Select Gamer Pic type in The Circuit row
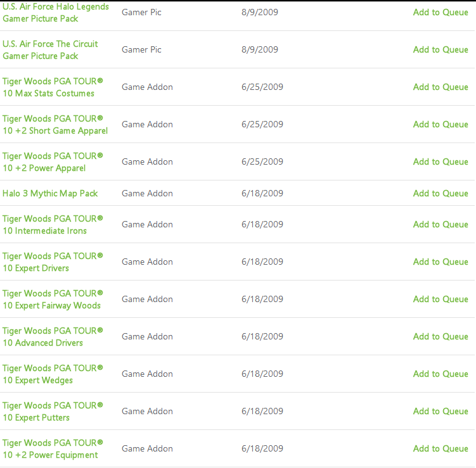Viewport: 476px width, 468px height. pos(141,49)
